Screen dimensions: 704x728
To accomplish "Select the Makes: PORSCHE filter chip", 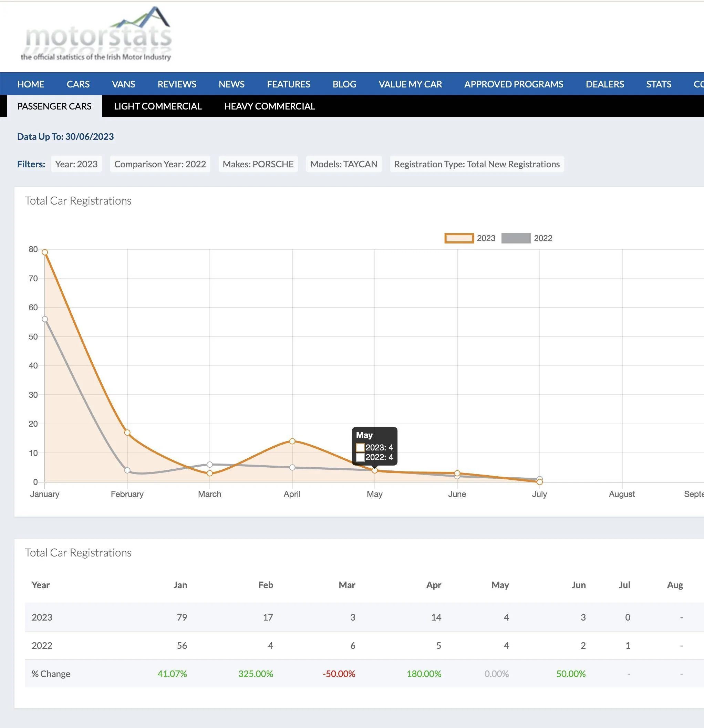I will [x=258, y=164].
